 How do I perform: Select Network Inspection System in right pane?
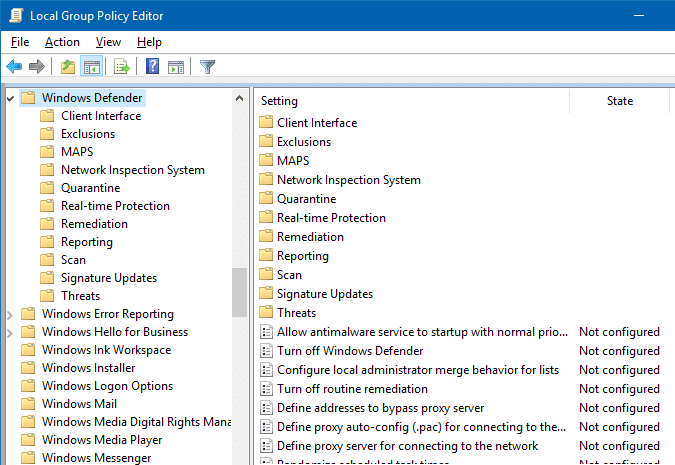[x=349, y=180]
